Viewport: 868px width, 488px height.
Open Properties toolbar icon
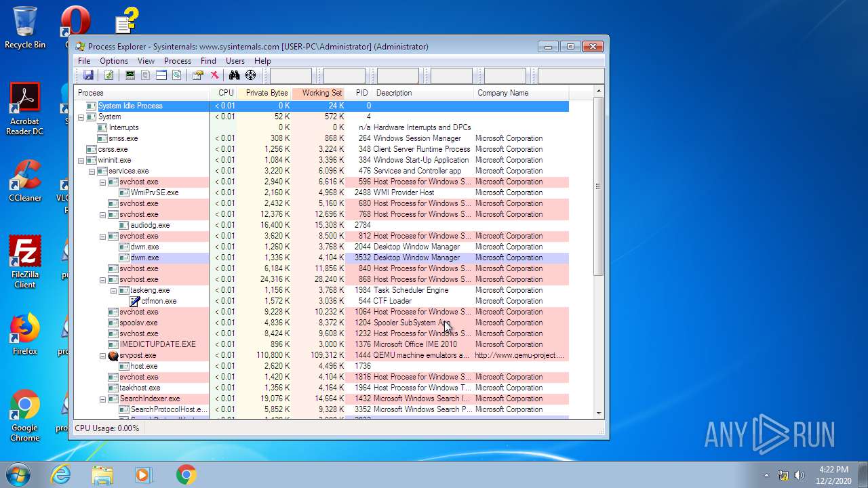(x=198, y=75)
